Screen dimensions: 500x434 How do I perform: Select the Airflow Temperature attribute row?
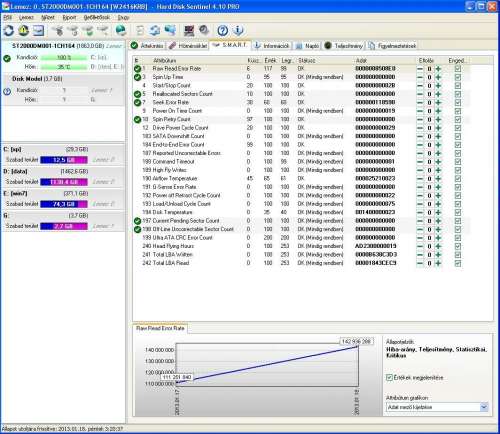tap(302, 179)
